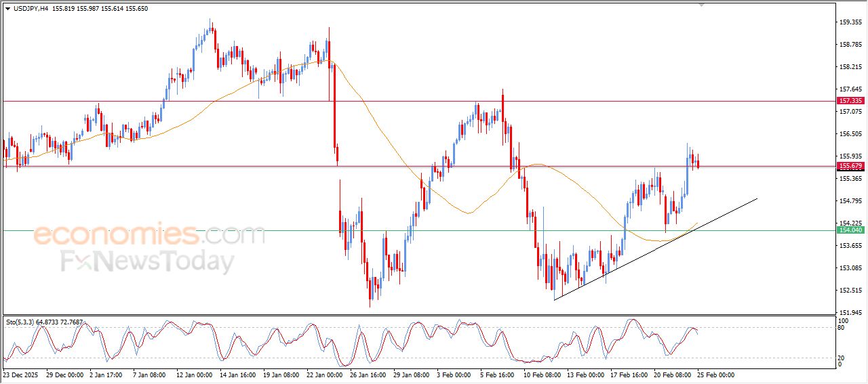Viewport: 868px width, 384px height.
Task: Click the USDJPY,H4 chart title text
Action: tap(33, 8)
